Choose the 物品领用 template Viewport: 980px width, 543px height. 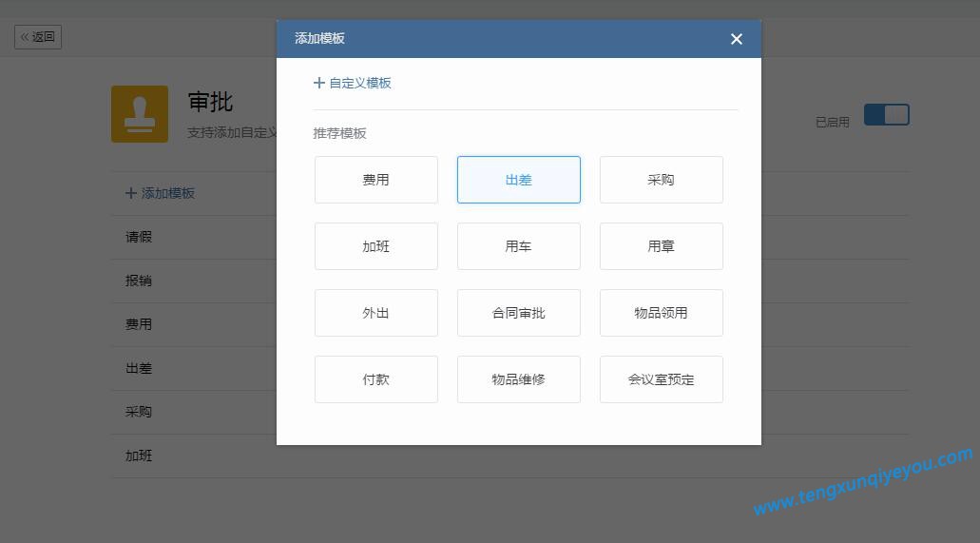[662, 313]
